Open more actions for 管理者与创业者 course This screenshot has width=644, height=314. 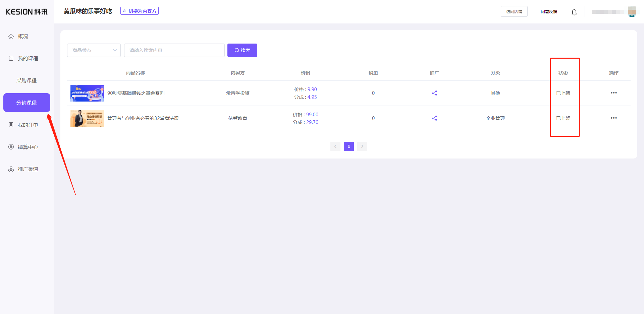pos(613,118)
